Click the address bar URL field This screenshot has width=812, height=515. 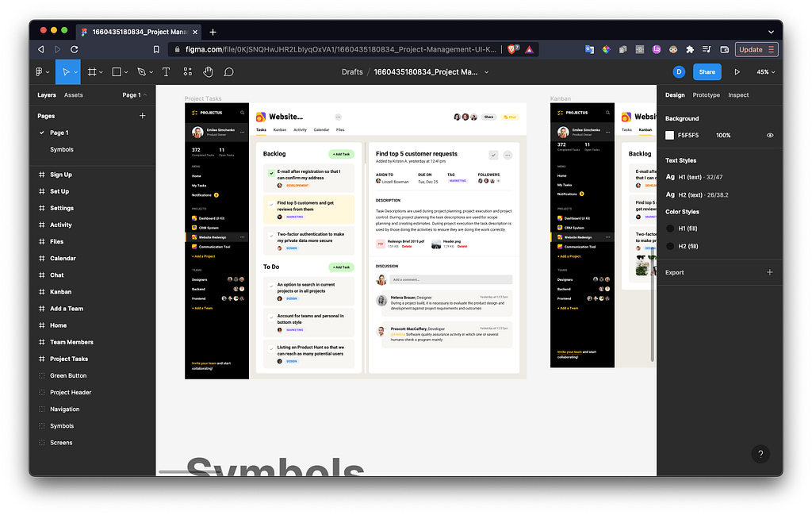pyautogui.click(x=340, y=49)
